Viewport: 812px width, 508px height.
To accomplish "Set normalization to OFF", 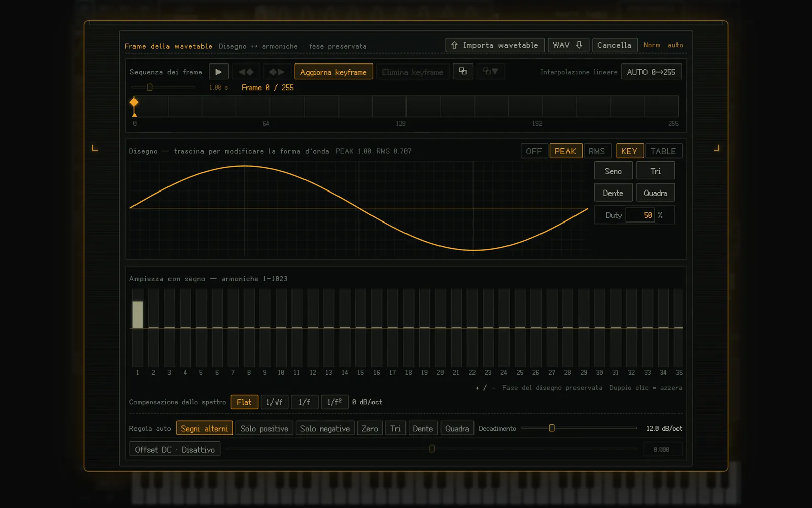I will (534, 151).
